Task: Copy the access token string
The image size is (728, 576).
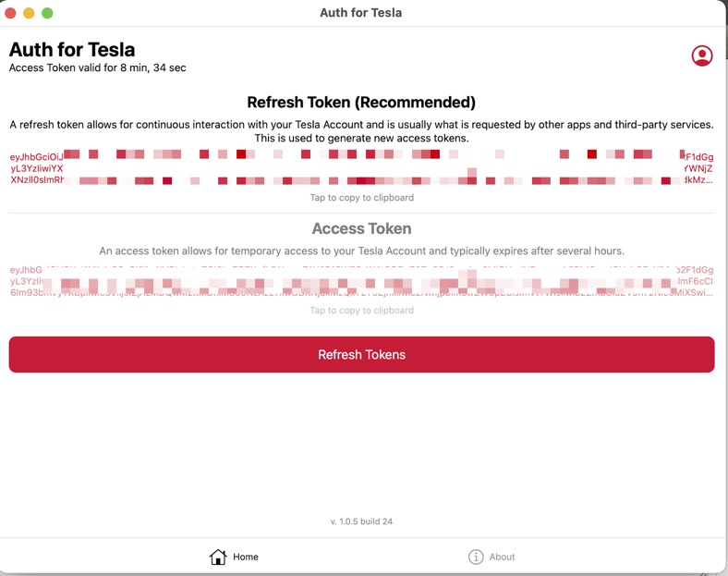Action: pos(361,281)
